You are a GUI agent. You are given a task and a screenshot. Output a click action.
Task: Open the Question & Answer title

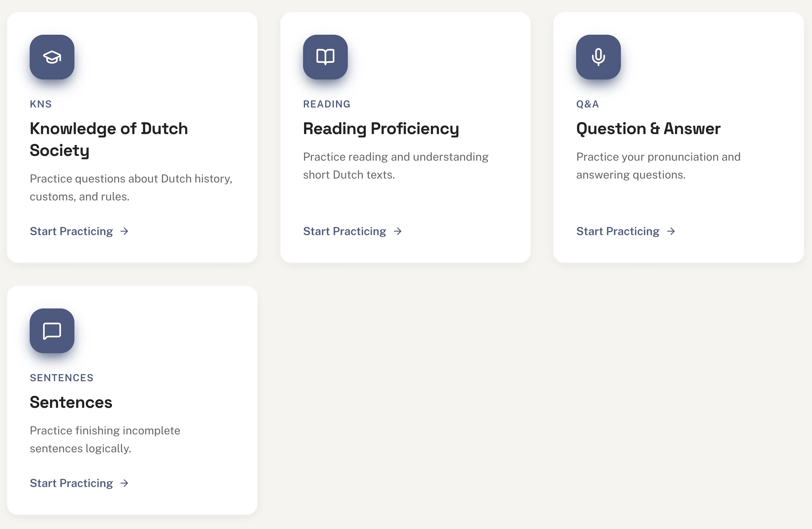click(648, 129)
